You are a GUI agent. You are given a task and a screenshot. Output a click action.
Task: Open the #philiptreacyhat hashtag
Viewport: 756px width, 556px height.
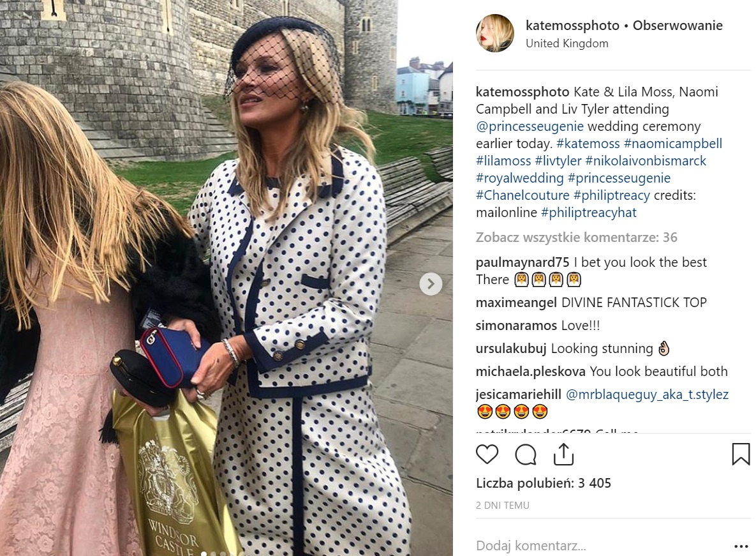click(589, 212)
